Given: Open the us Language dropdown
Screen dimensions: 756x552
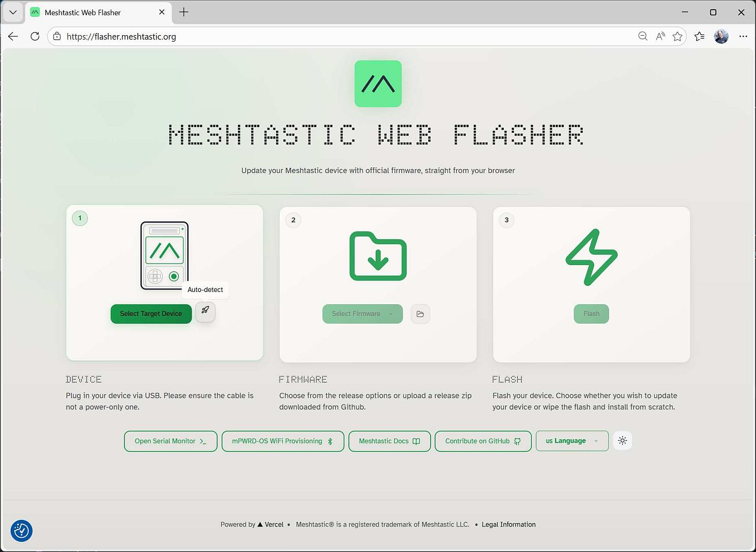Looking at the screenshot, I should click(x=571, y=441).
